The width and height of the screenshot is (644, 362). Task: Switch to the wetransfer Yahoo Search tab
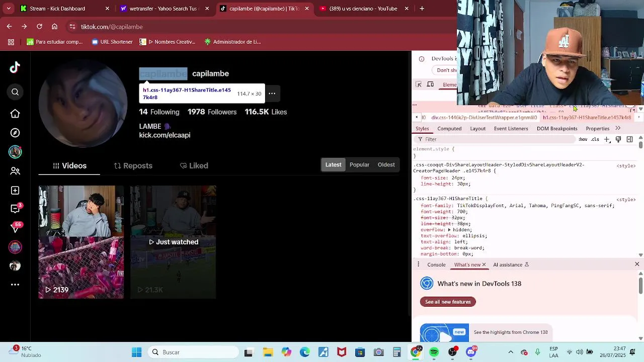pyautogui.click(x=163, y=9)
